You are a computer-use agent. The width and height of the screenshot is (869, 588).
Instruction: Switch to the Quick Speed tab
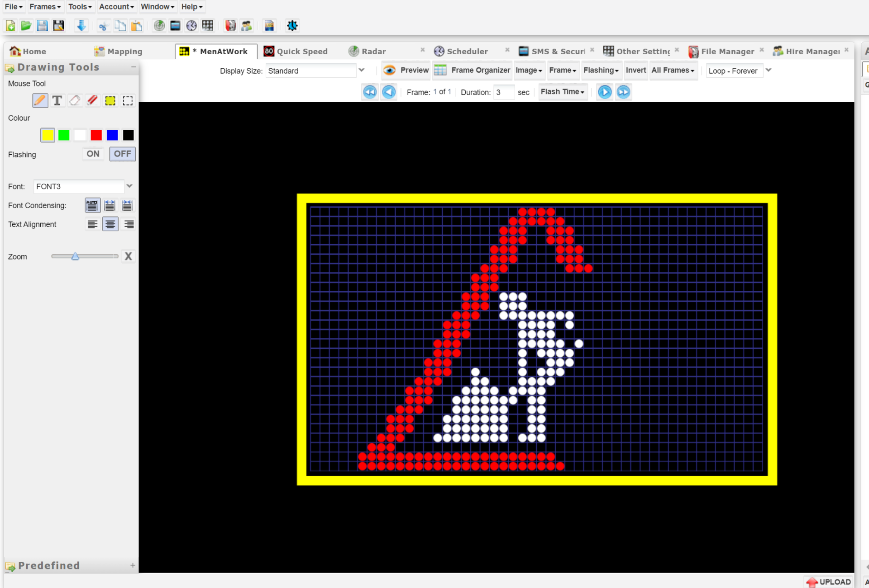pyautogui.click(x=296, y=51)
